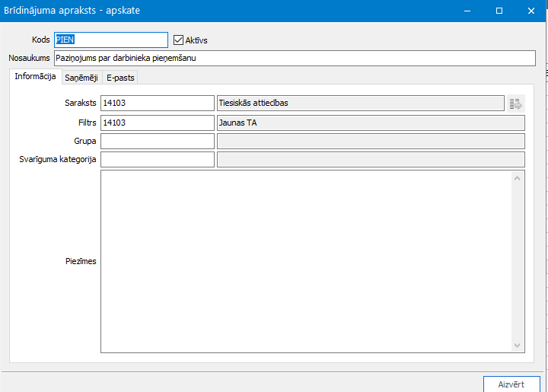
Task: Click the empty Grupa code field
Action: (157, 141)
